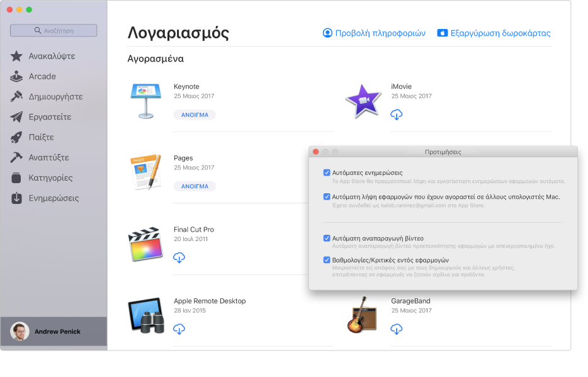Click the Λογαριασμός page title
Screen dimensions: 588x377
178,33
